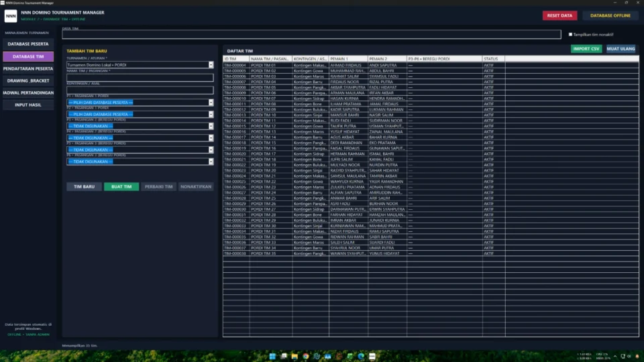Sort by Pemain 1 column header
Viewport: 644px width, 362px height.
[x=348, y=59]
